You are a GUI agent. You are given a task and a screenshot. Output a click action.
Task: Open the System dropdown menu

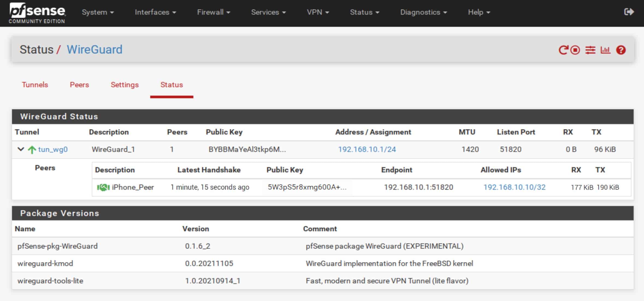coord(98,12)
